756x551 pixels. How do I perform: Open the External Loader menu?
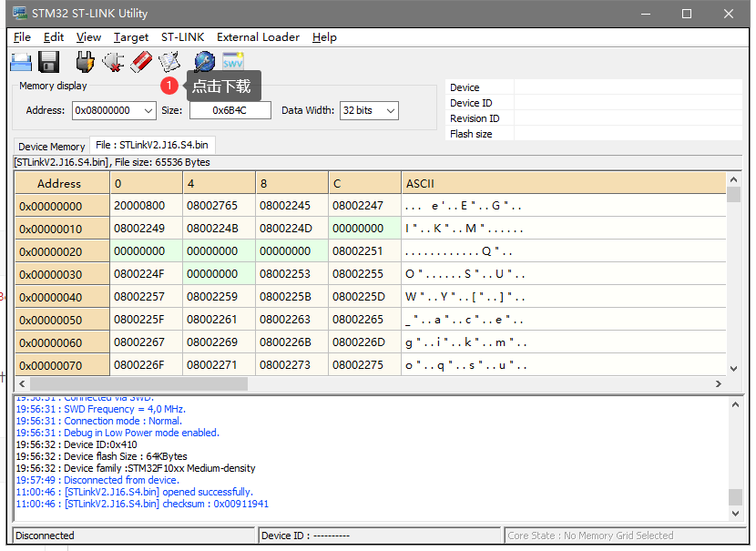(258, 37)
